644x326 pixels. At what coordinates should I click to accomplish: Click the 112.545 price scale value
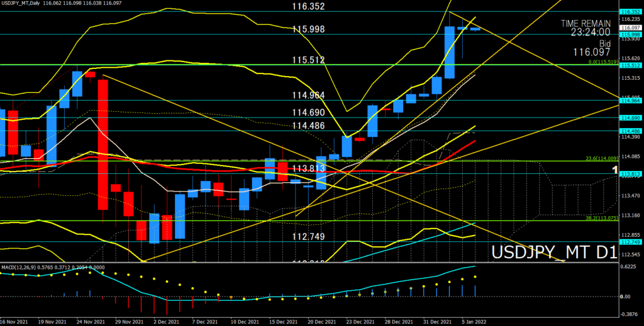(x=630, y=254)
